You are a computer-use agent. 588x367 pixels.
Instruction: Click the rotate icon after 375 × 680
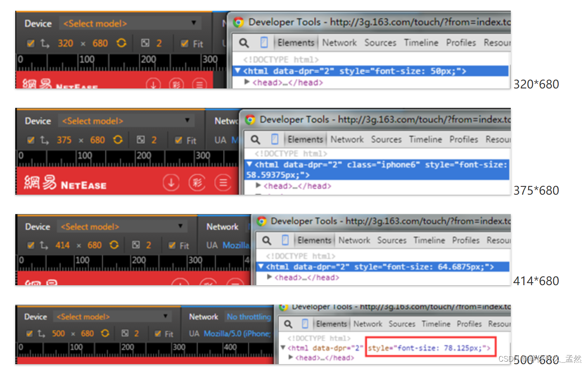pyautogui.click(x=118, y=140)
